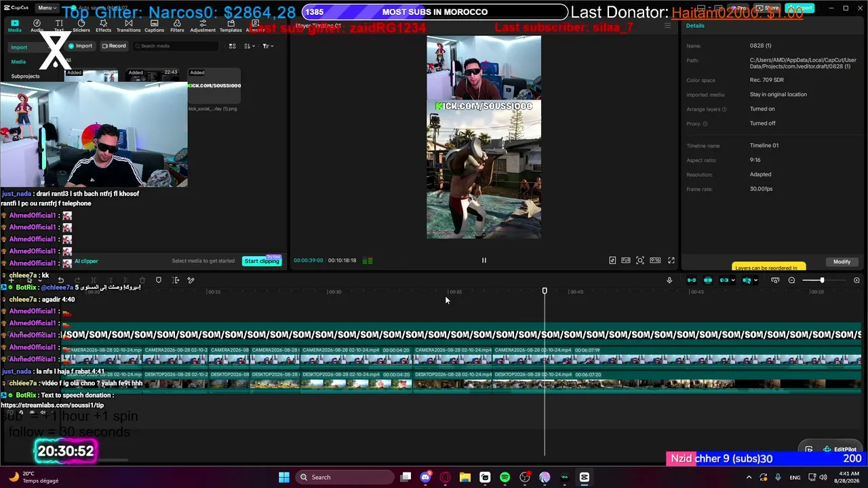Click the auto-edit wand tool
Image resolution: width=868 pixels, height=488 pixels.
[191, 280]
